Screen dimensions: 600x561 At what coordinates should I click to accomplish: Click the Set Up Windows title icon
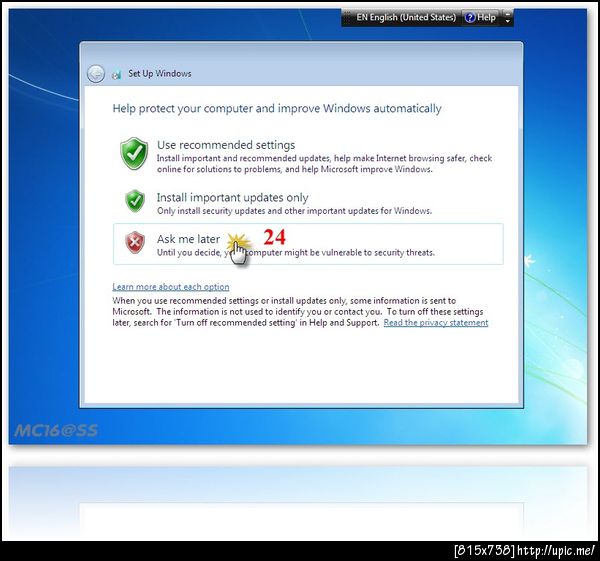point(117,75)
